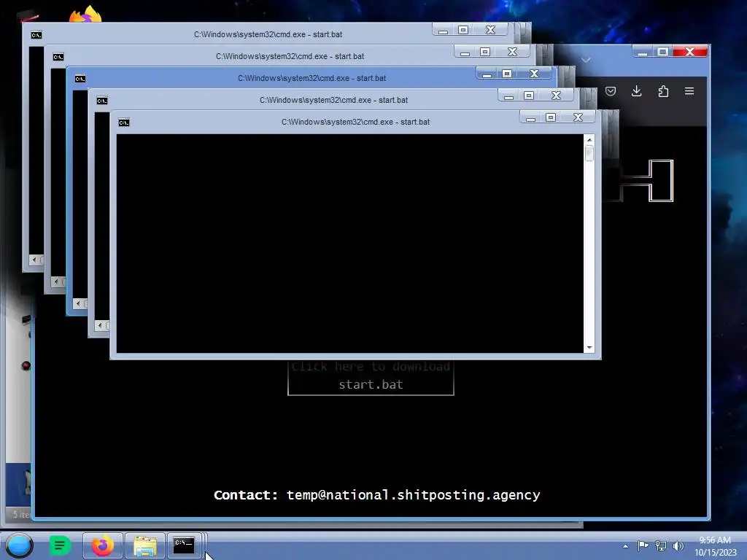Click scroll left arrow in second cmd window
The width and height of the screenshot is (747, 560).
pos(56,282)
